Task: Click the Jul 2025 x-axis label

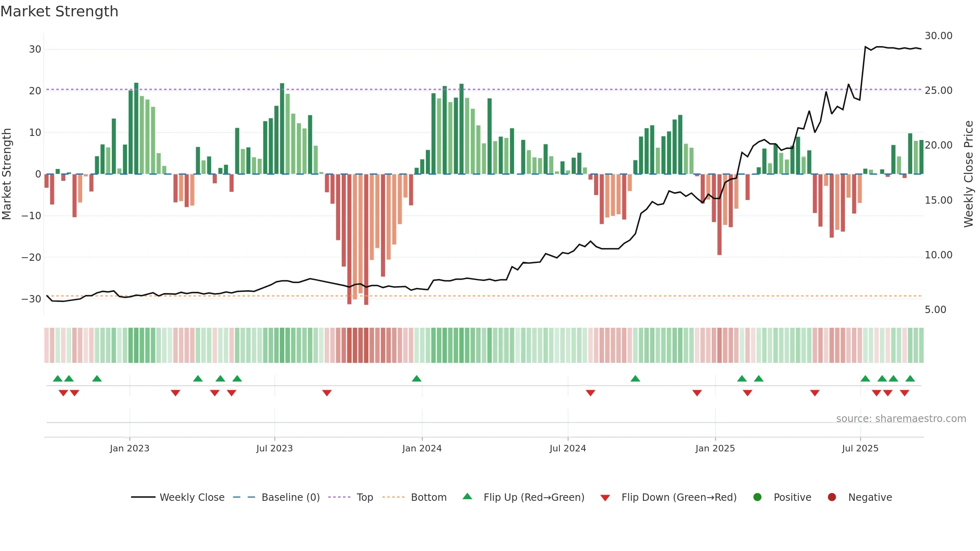Action: tap(860, 448)
